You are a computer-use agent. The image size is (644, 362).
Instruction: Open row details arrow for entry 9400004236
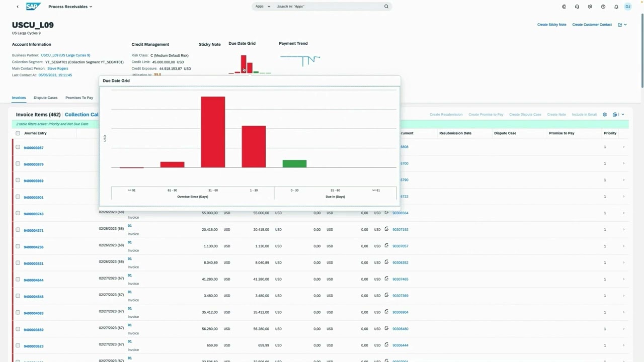click(624, 246)
